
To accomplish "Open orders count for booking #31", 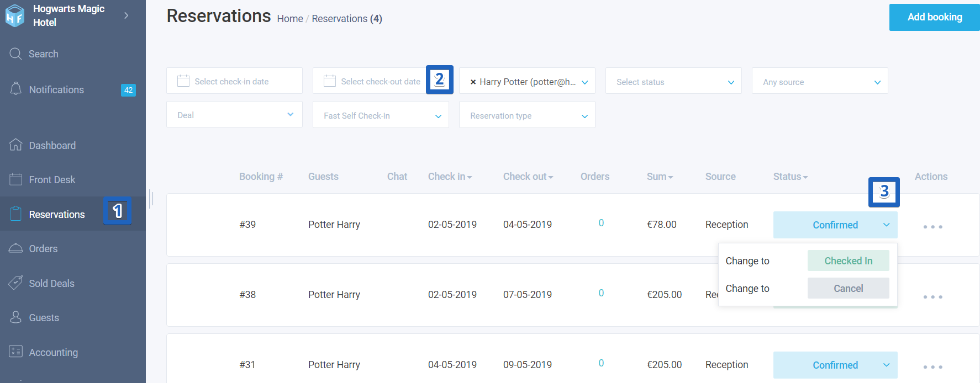I will (601, 363).
